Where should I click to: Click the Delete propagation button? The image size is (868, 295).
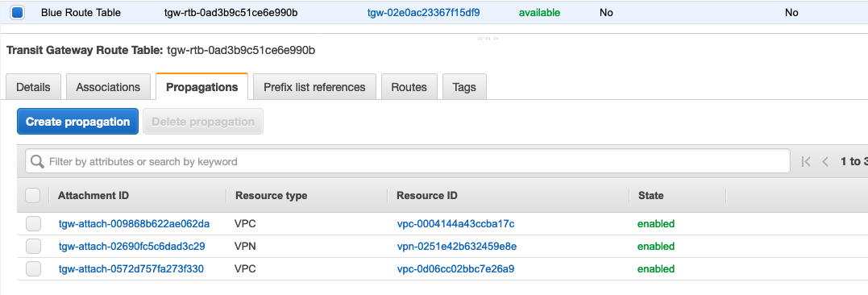click(x=203, y=121)
